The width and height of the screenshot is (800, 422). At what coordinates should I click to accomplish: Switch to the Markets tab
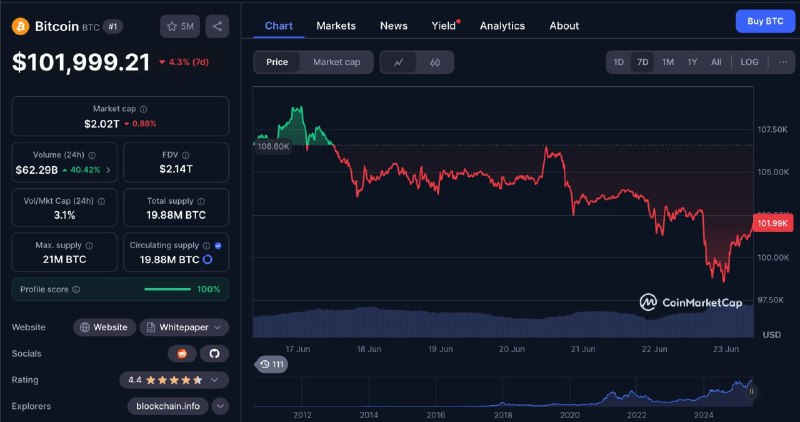tap(336, 26)
